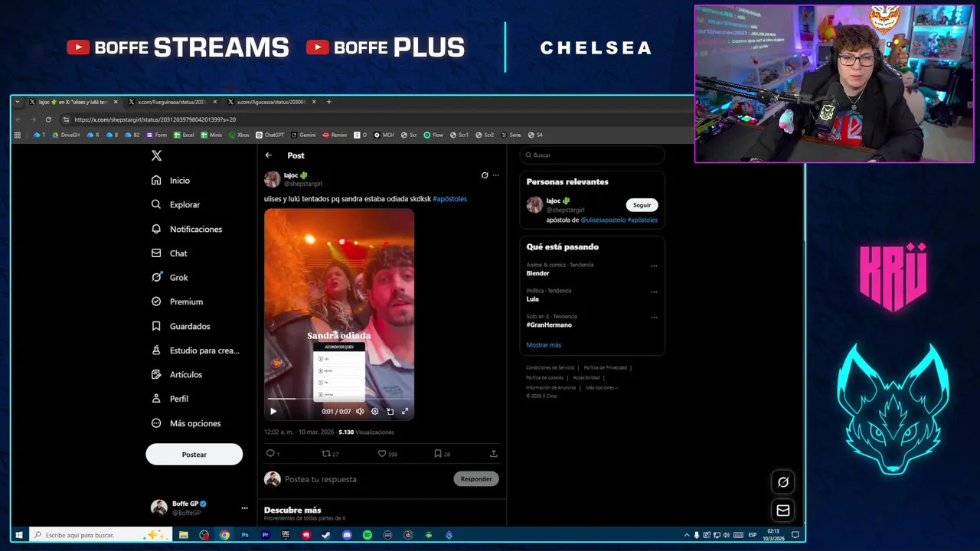
Task: Open Premium in the sidebar
Action: [177, 302]
